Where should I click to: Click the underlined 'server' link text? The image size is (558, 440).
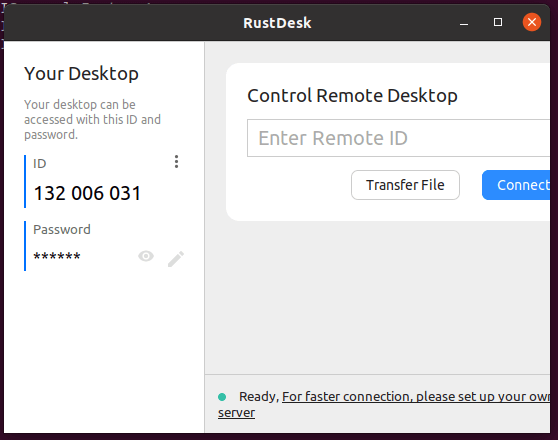click(x=236, y=413)
